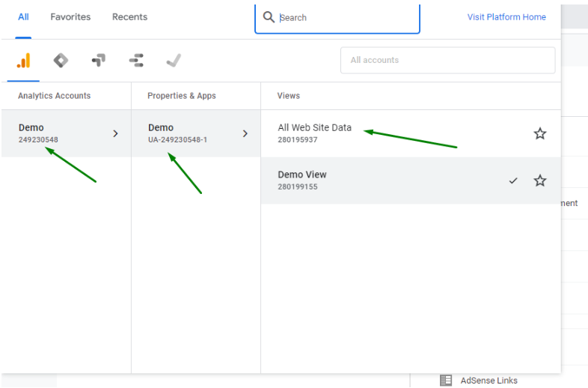588x388 pixels.
Task: Switch to the Tag Manager product icon
Action: (x=61, y=61)
